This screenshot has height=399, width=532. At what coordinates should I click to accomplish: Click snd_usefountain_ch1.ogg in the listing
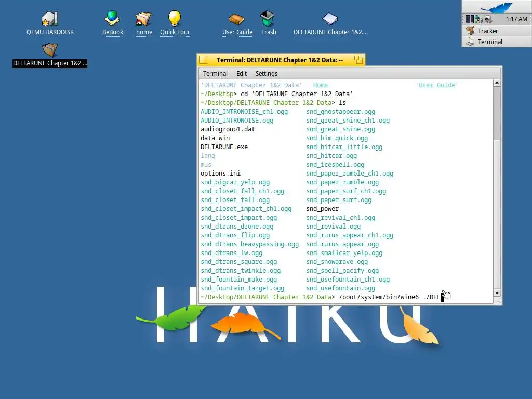click(x=348, y=279)
